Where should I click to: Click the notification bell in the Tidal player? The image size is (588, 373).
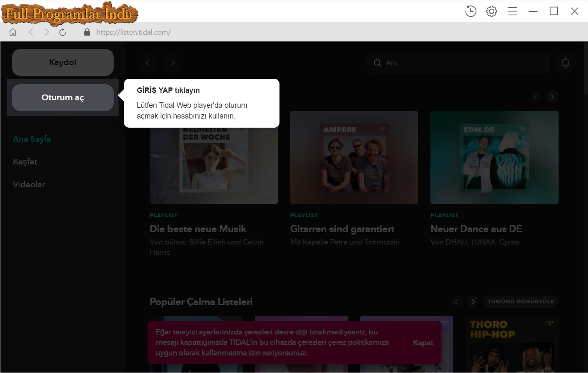pos(565,62)
